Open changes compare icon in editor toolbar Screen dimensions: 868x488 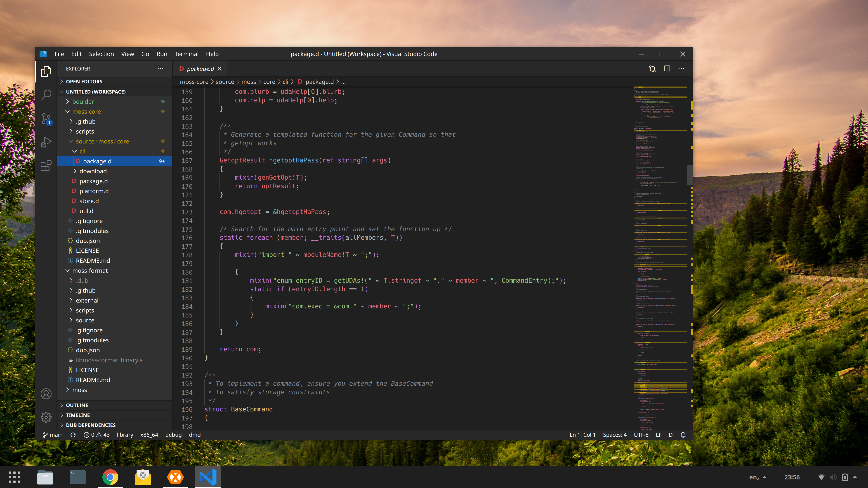tap(652, 69)
